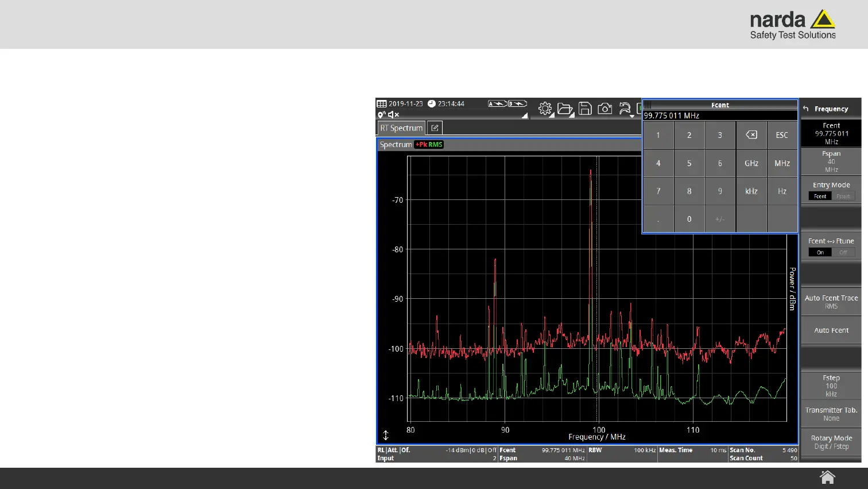The height and width of the screenshot is (489, 868).
Task: Click the RL -14 dBm status field
Action: 436,450
